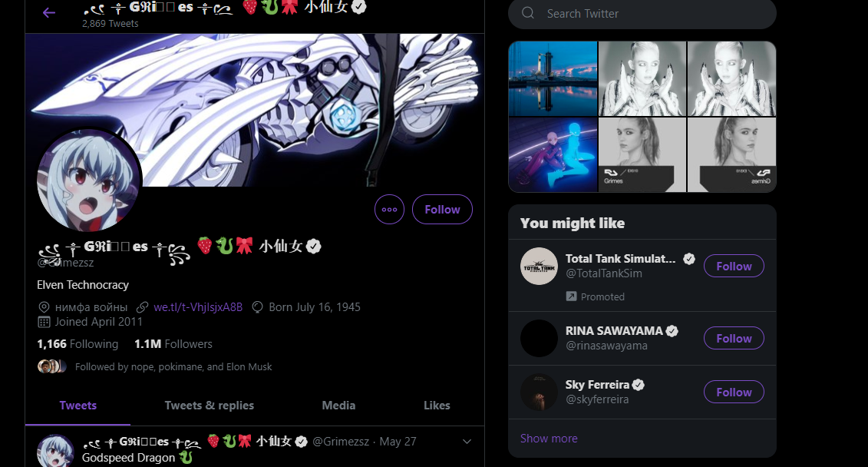The height and width of the screenshot is (467, 868).
Task: Open the Likes tab
Action: [437, 406]
